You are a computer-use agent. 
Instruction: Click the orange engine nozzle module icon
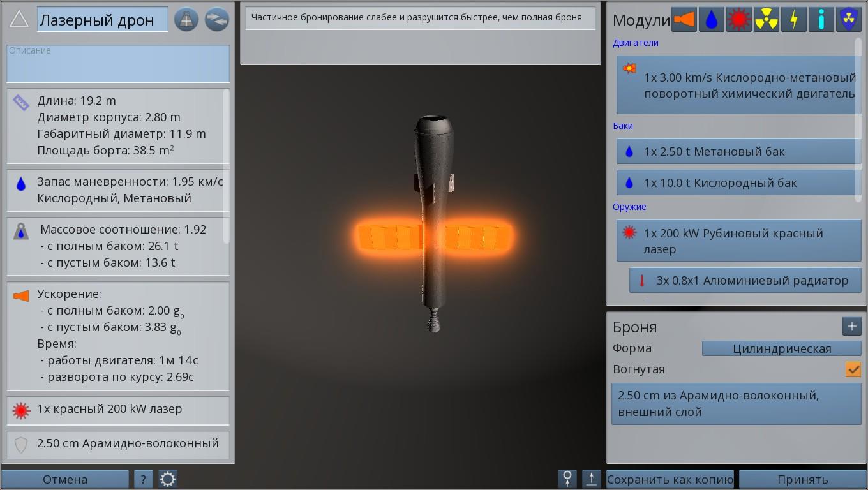[684, 20]
